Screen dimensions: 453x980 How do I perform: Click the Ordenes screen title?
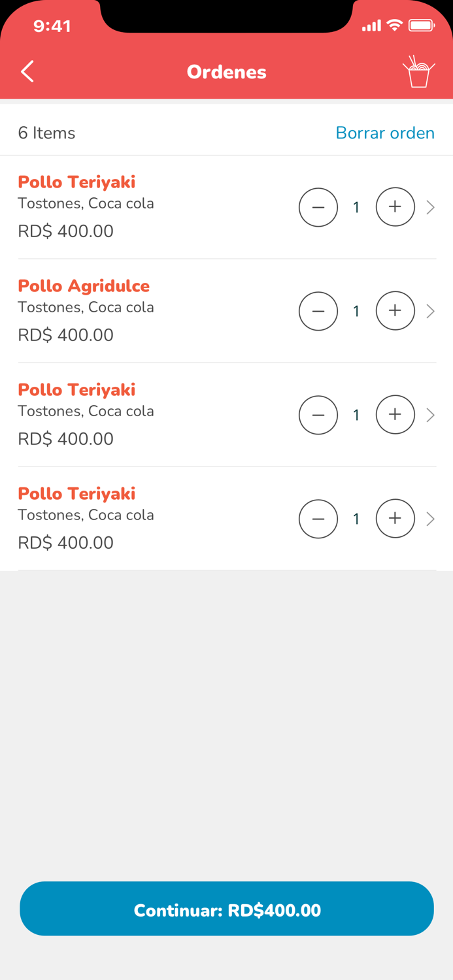click(x=226, y=72)
